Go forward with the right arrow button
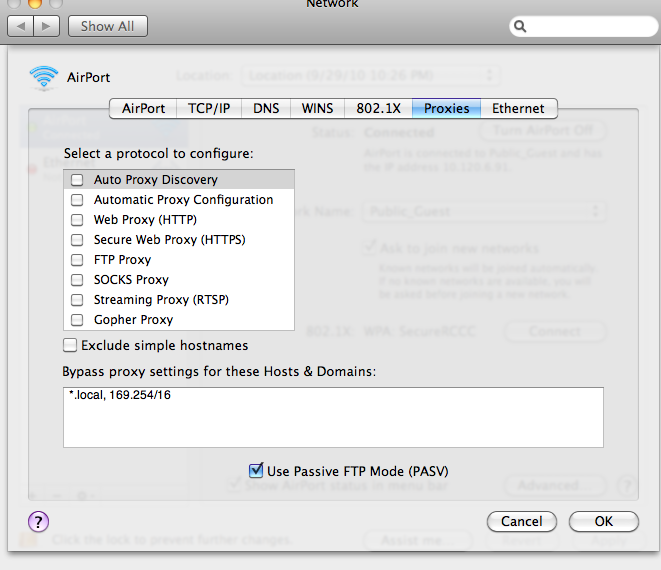Viewport: 661px width, 570px height. (x=46, y=27)
